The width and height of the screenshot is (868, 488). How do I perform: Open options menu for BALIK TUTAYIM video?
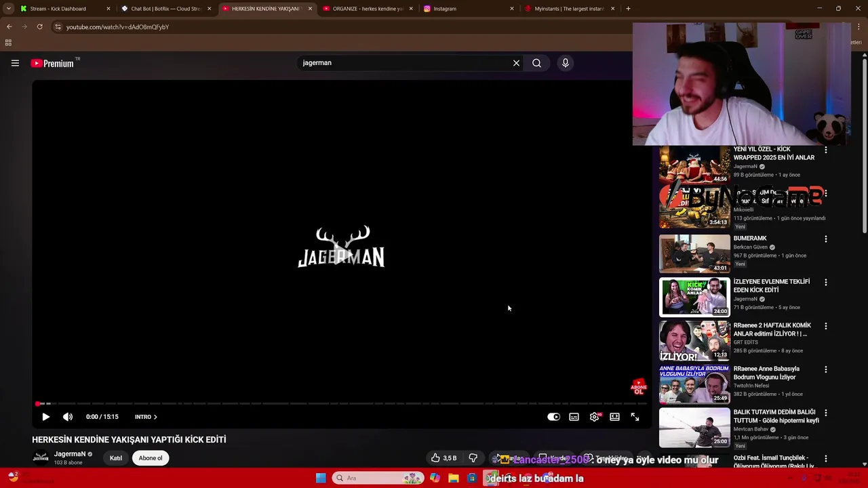pyautogui.click(x=825, y=413)
